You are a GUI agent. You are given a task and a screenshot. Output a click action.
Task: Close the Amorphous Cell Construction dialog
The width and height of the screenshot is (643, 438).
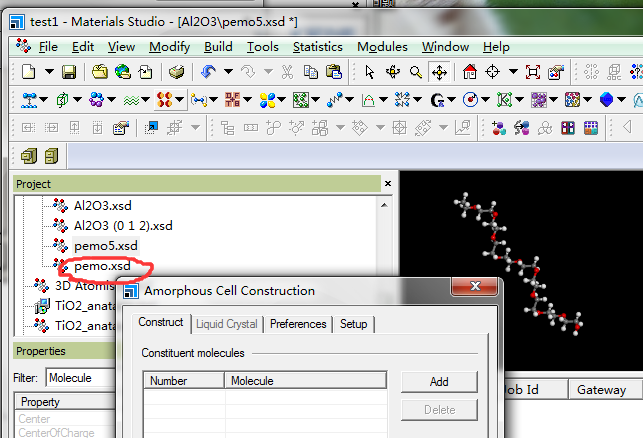[x=475, y=286]
